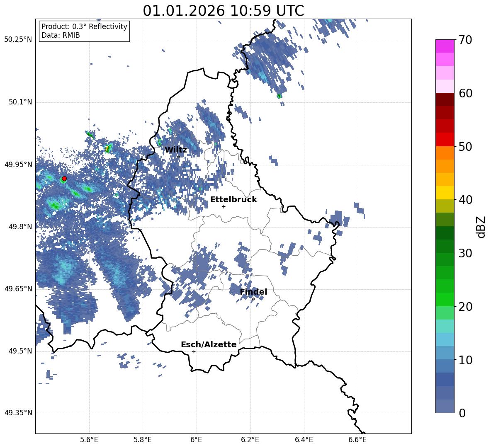Click the dBZ colorbar label
The height and width of the screenshot is (448, 491).
click(481, 227)
